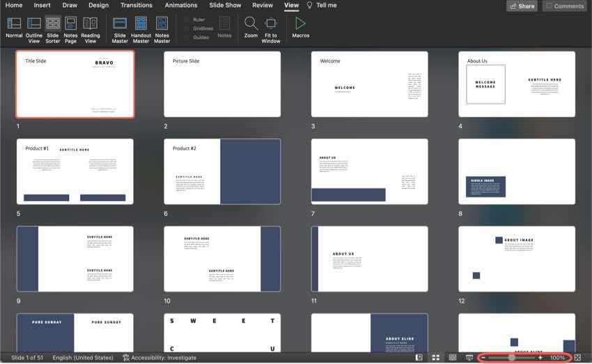Switch to the Slide Show tab
This screenshot has height=364, width=592.
[226, 6]
